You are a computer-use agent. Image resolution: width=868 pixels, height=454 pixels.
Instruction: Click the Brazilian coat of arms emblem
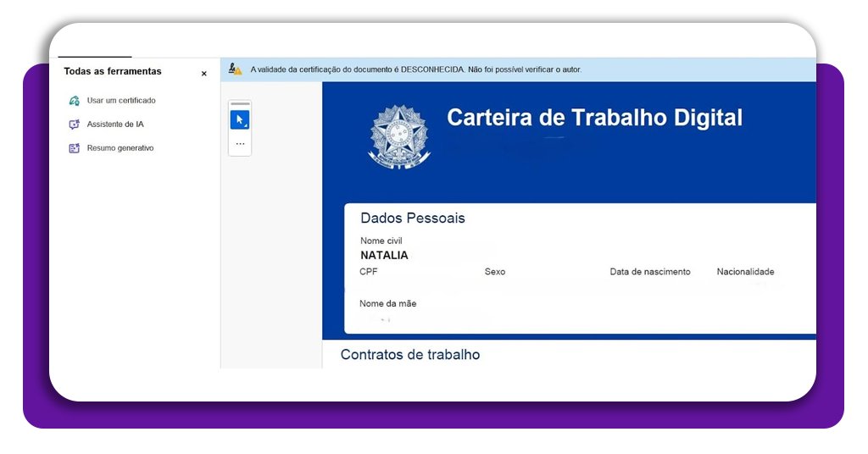pos(399,136)
